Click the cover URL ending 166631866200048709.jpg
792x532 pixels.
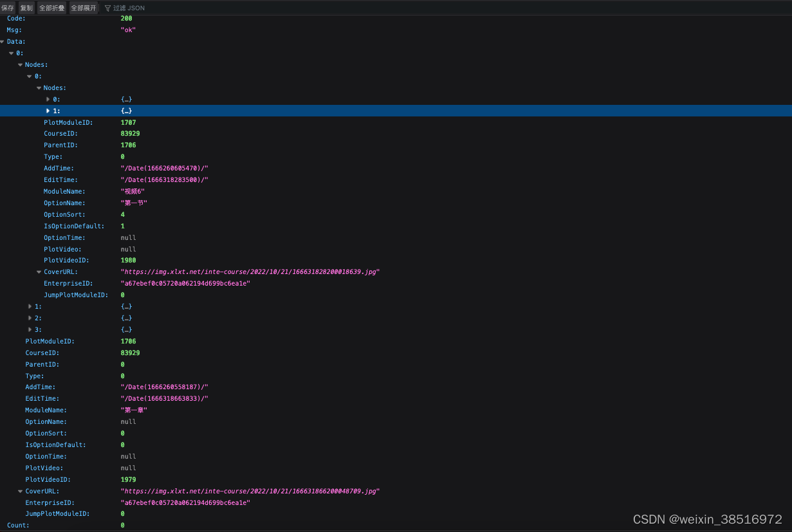coord(250,491)
